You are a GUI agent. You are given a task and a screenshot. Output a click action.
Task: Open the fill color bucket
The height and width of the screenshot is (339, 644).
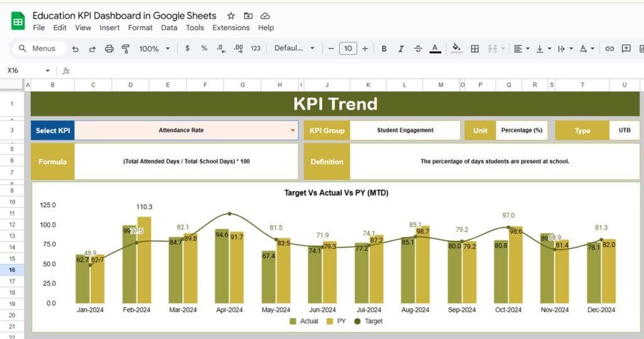coord(457,48)
